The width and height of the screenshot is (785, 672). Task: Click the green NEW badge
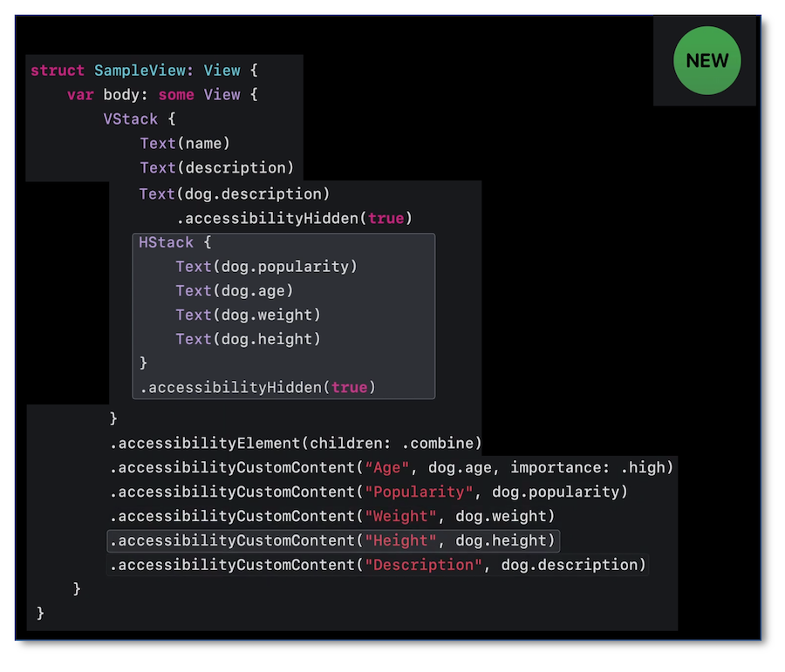(706, 61)
